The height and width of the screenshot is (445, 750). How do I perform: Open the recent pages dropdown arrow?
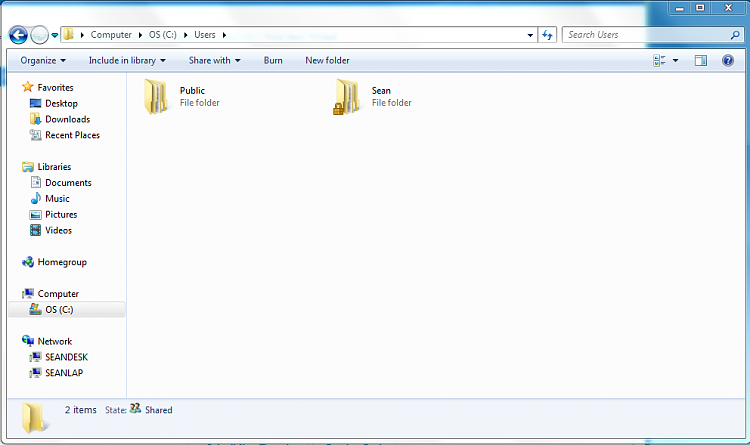pyautogui.click(x=55, y=35)
